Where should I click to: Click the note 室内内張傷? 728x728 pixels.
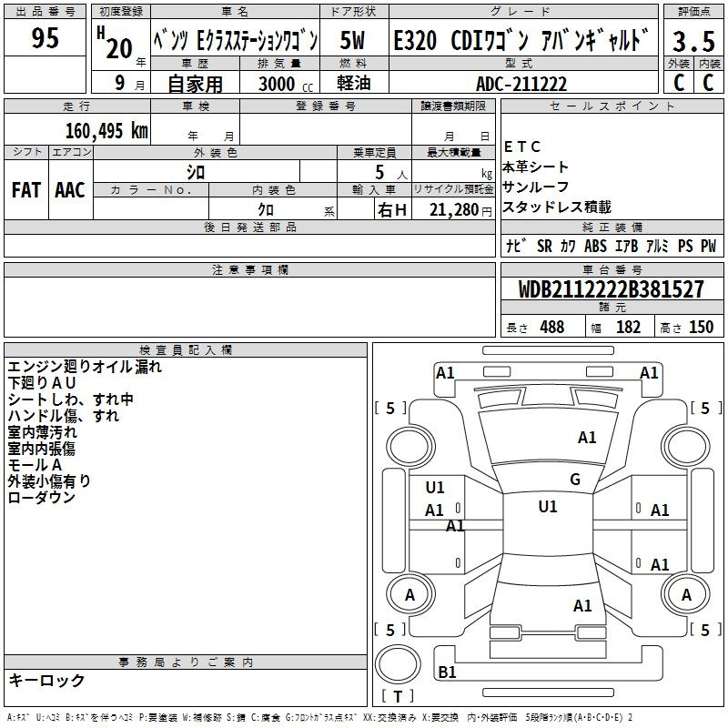pos(41,449)
